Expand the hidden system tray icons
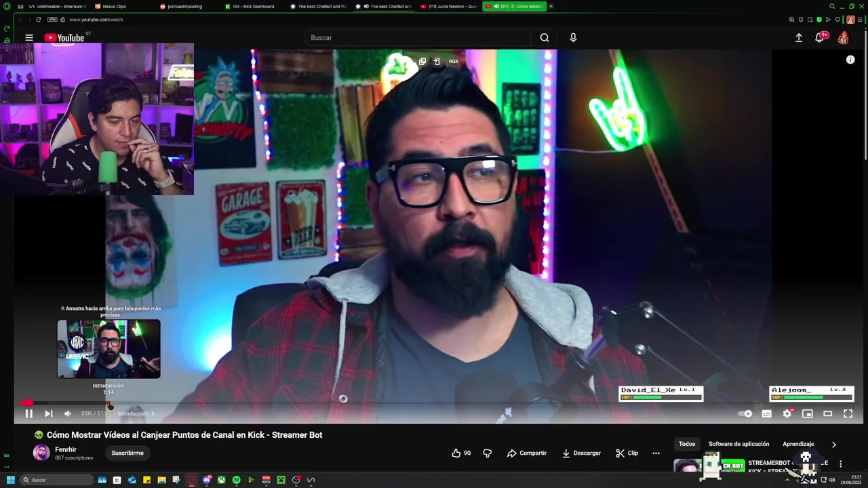868x488 pixels. 787,480
